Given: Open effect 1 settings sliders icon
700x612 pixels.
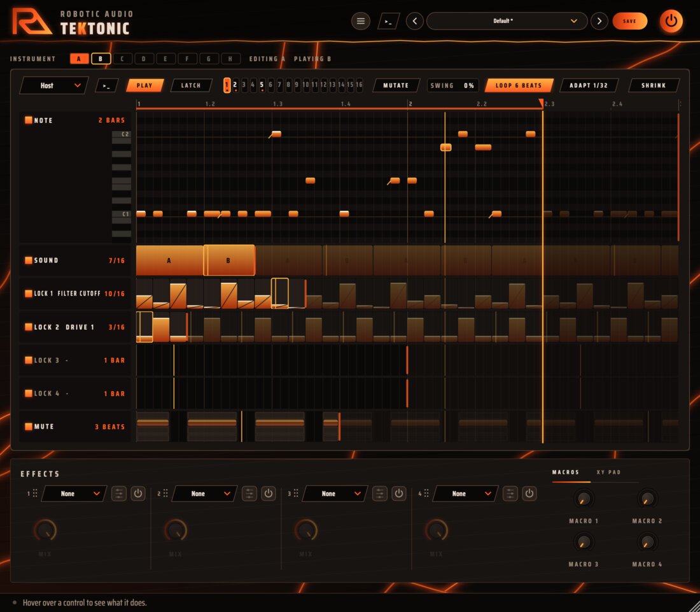Looking at the screenshot, I should click(x=119, y=494).
